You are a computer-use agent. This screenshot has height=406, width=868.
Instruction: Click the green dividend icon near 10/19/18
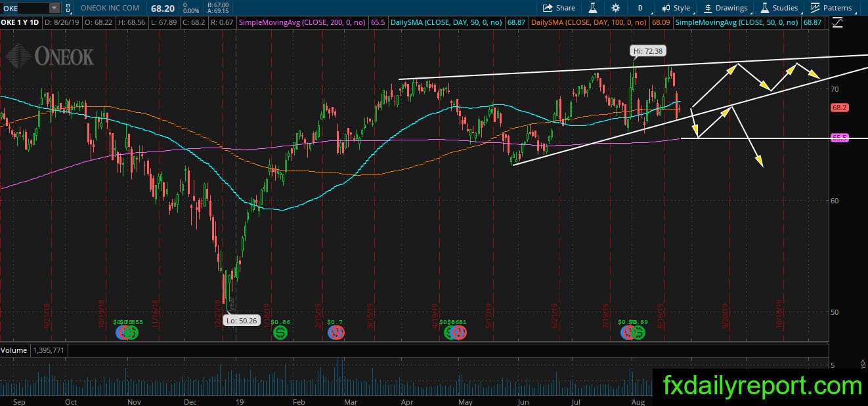pyautogui.click(x=130, y=333)
